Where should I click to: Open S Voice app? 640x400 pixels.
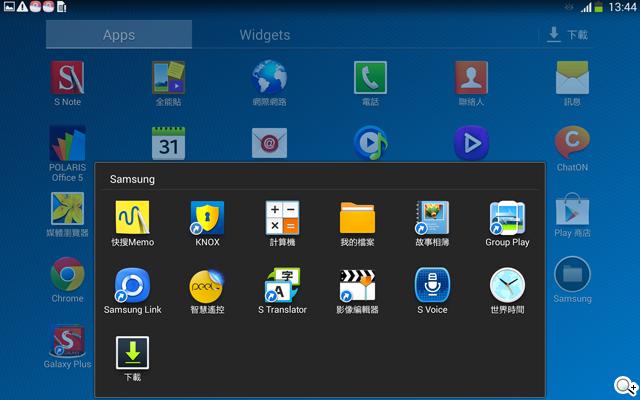click(432, 286)
